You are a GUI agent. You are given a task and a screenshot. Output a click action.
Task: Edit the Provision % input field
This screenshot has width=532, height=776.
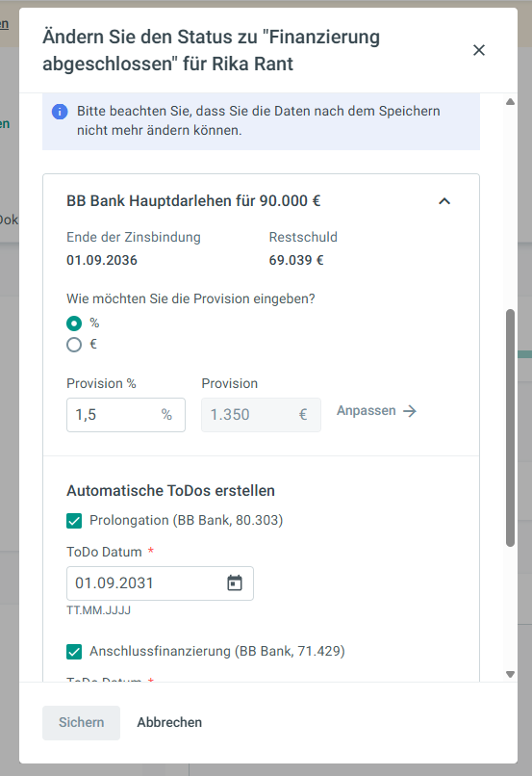(126, 415)
